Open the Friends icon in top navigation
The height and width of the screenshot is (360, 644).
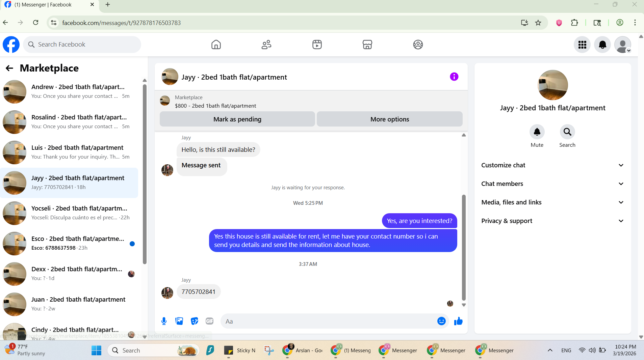point(266,45)
